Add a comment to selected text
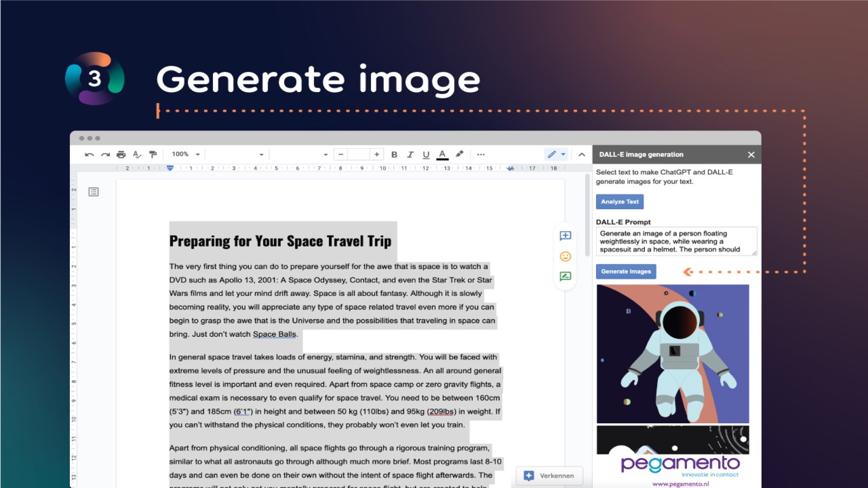This screenshot has width=868, height=488. [565, 236]
